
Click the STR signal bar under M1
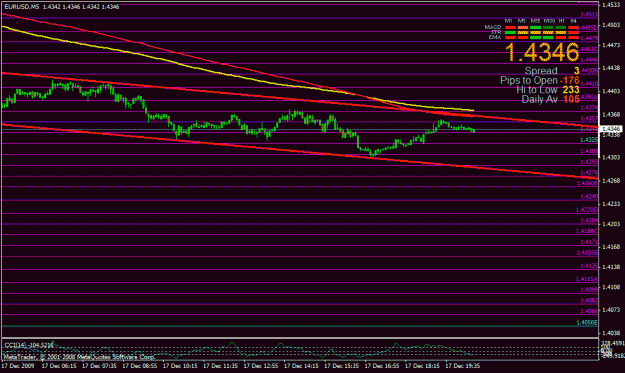[x=510, y=32]
